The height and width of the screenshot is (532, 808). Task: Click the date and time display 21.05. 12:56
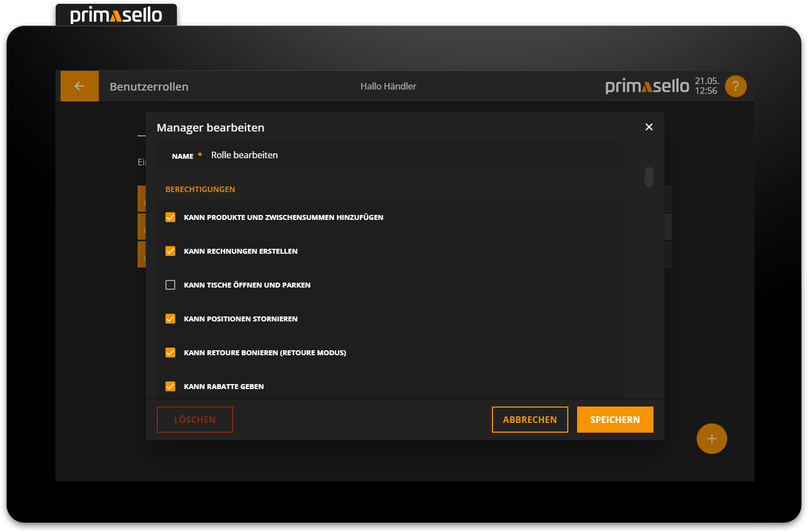pyautogui.click(x=706, y=86)
